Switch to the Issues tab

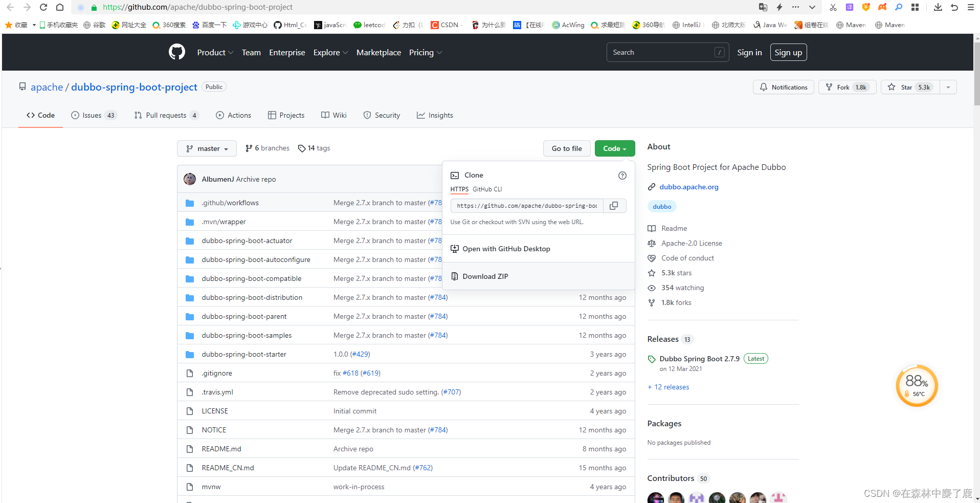(94, 116)
